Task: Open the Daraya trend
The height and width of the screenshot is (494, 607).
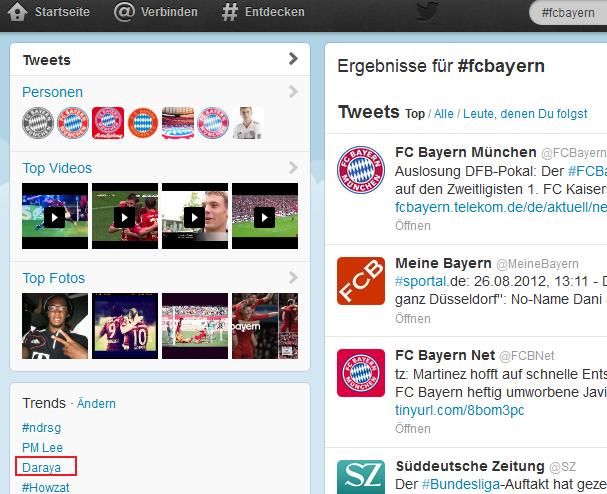Action: [41, 467]
